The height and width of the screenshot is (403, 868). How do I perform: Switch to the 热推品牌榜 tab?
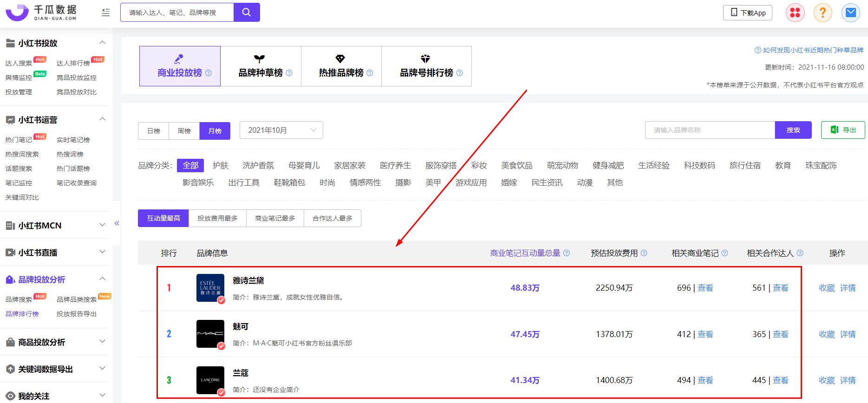341,66
